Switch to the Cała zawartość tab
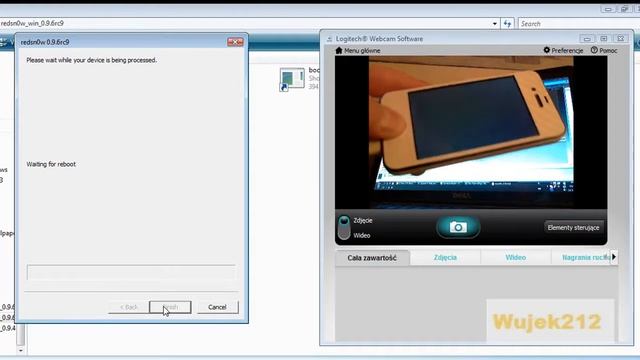The width and height of the screenshot is (640, 360). (372, 258)
